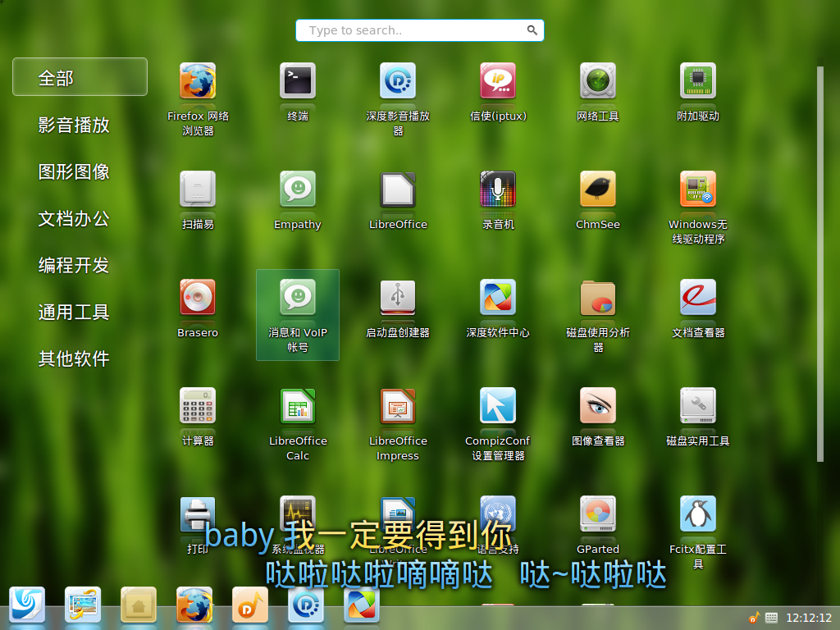Launch 图像查看器 image viewer
The width and height of the screenshot is (840, 630).
click(598, 405)
